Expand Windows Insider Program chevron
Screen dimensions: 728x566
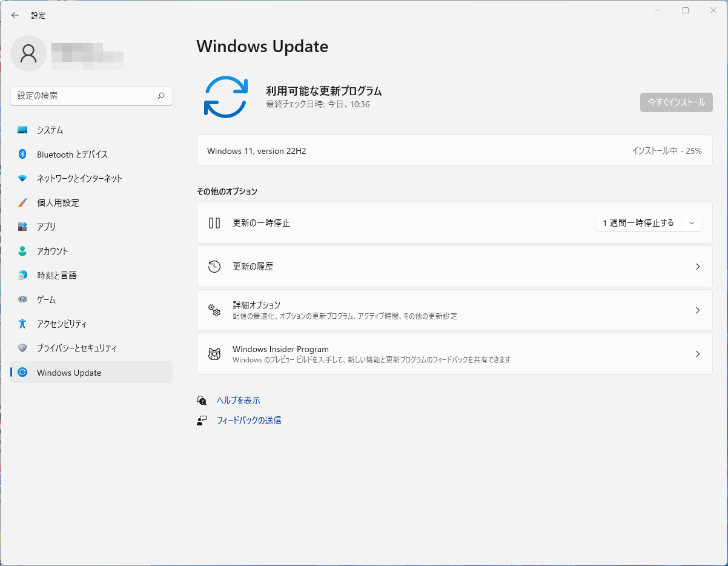[698, 354]
